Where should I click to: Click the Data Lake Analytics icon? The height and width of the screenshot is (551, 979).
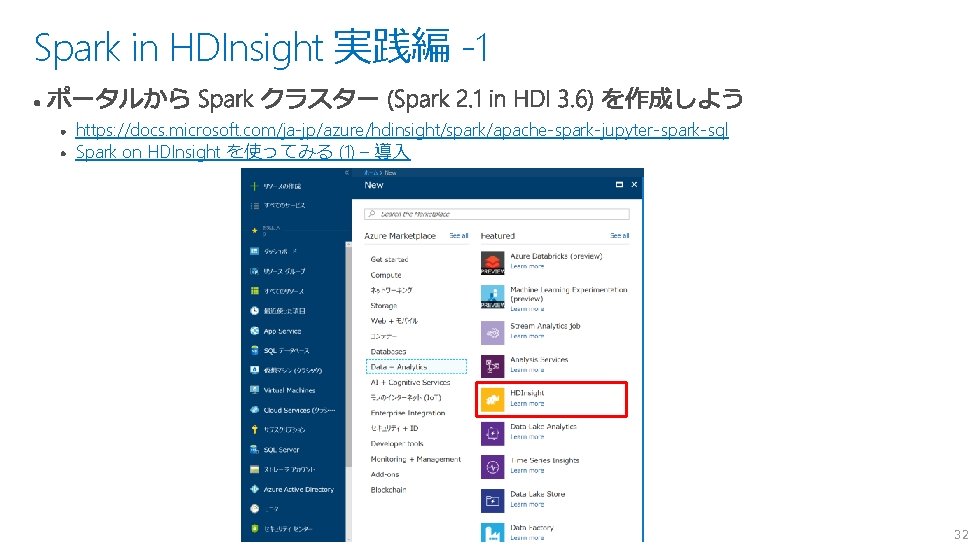pyautogui.click(x=493, y=433)
